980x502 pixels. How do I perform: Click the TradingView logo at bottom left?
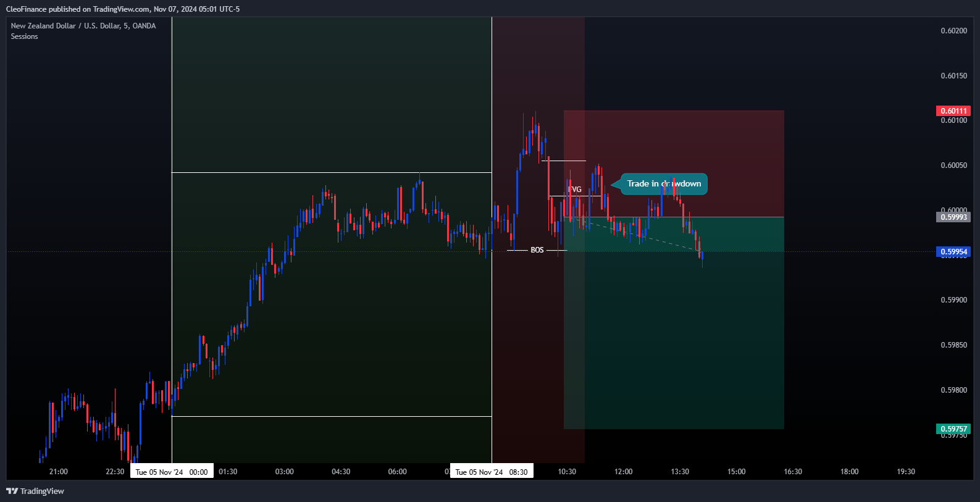point(35,491)
